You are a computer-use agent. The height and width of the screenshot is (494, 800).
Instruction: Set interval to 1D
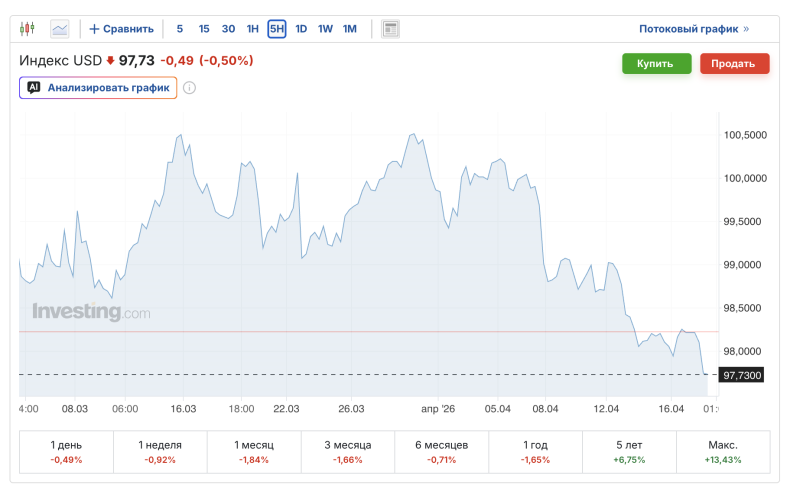(x=301, y=29)
